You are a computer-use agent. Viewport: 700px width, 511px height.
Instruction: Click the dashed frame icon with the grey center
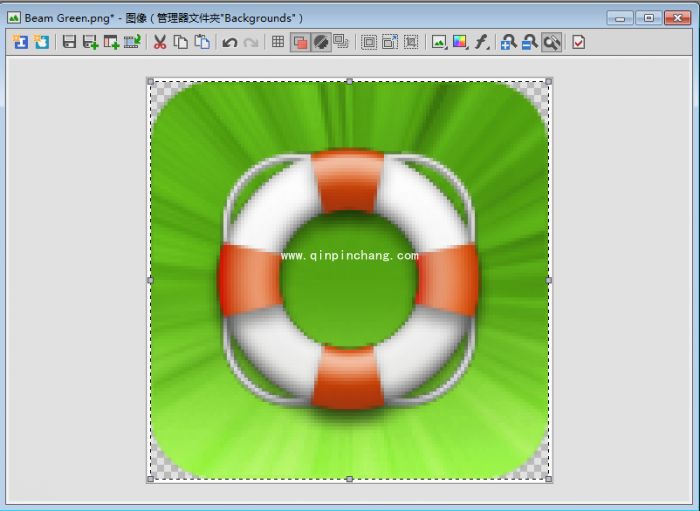[x=411, y=42]
